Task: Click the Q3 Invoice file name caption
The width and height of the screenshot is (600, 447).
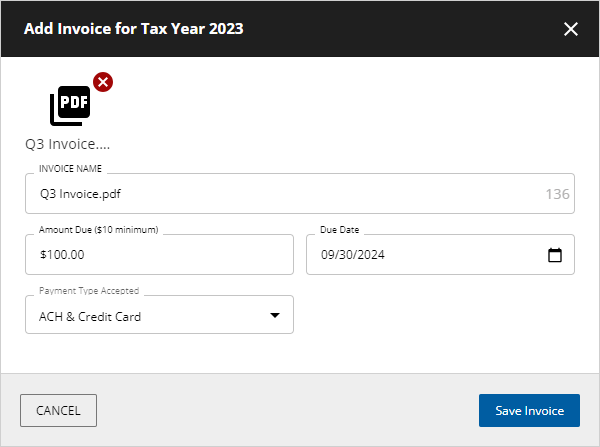Action: [x=67, y=144]
